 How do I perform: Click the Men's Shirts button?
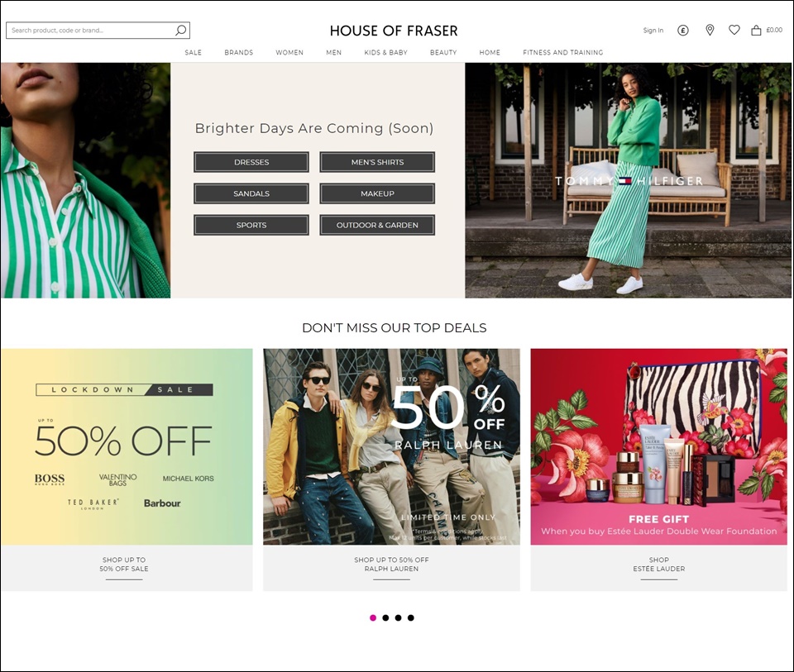point(377,163)
